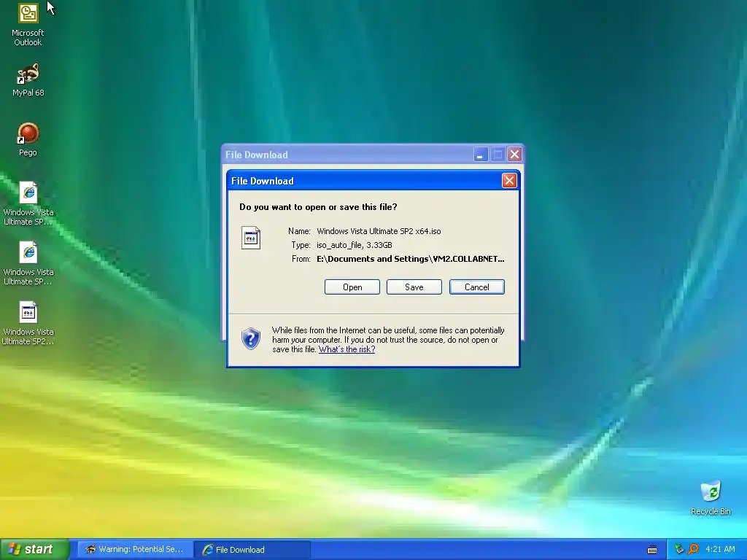The image size is (747, 560).
Task: Click Open in the File Download dialog
Action: (352, 287)
